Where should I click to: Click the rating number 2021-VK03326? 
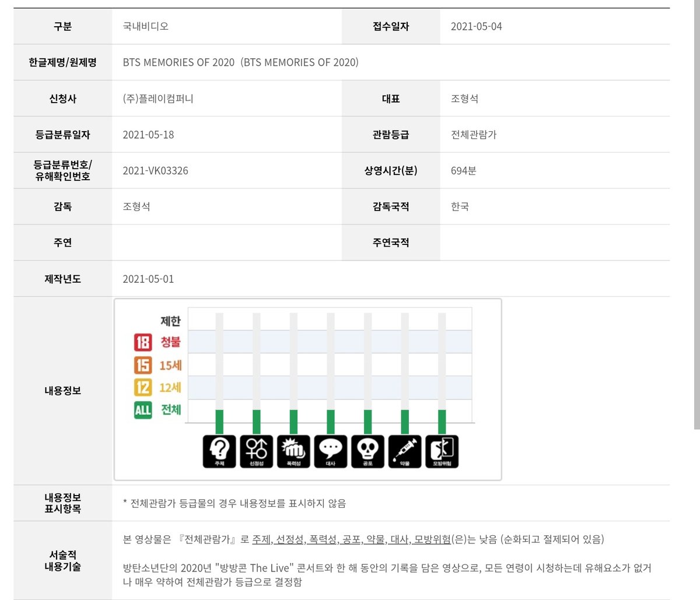tap(155, 171)
